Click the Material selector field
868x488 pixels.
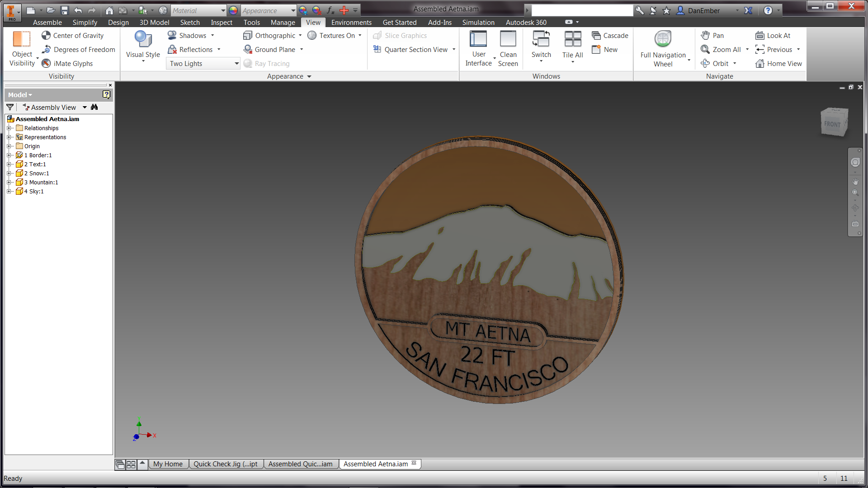coord(198,10)
